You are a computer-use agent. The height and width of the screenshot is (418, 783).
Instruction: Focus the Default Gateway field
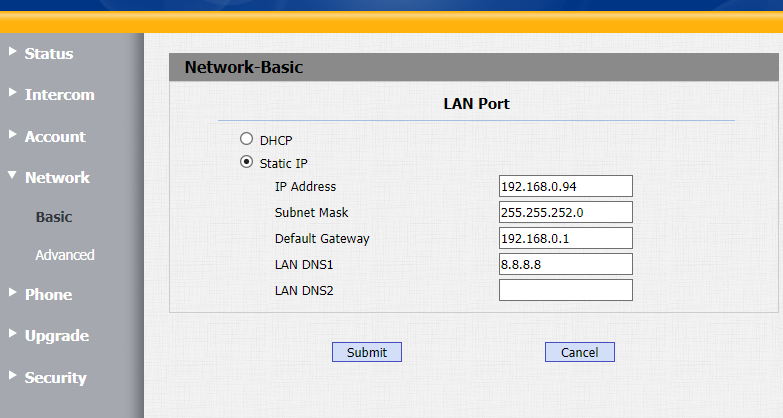[x=565, y=238]
